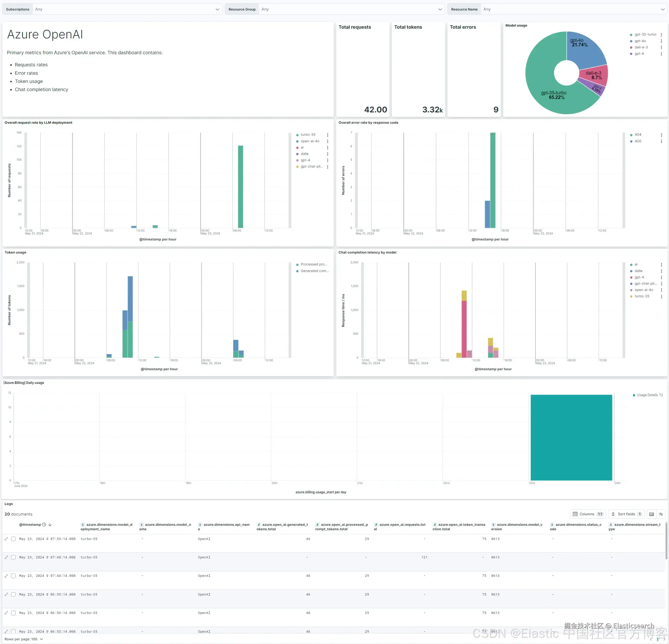Open options for the 404 legend entry
This screenshot has width=669, height=644.
tap(661, 135)
